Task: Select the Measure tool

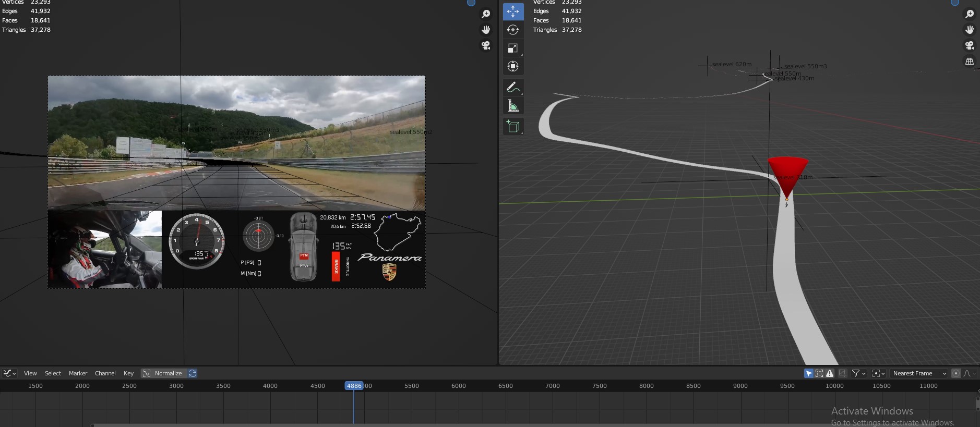Action: pos(513,106)
